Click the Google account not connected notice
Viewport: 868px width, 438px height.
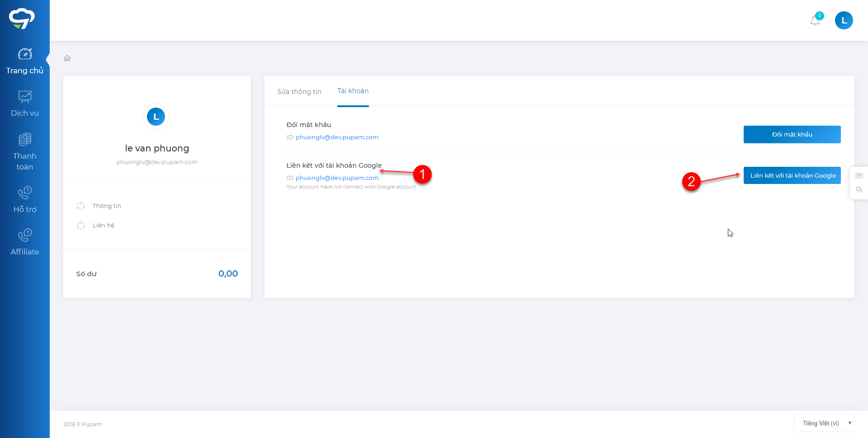[351, 187]
